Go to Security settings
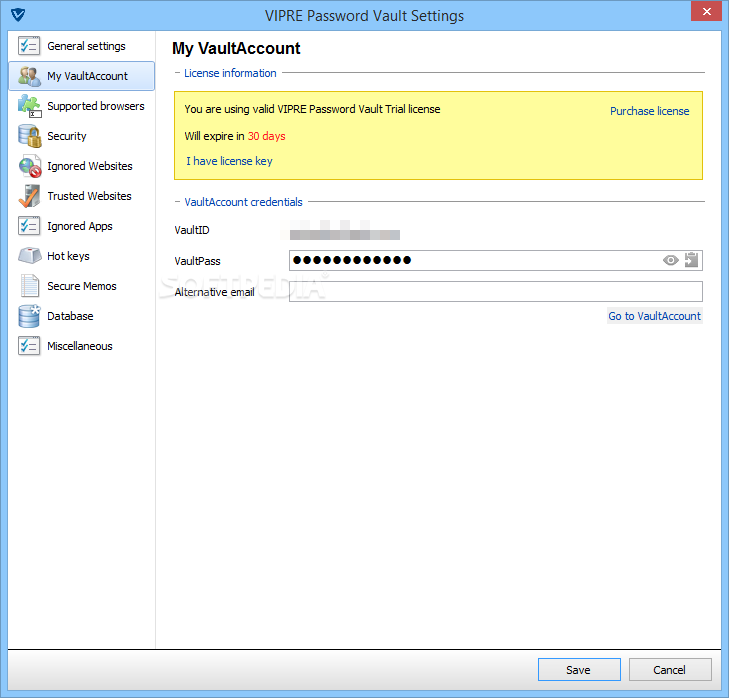 (81, 136)
